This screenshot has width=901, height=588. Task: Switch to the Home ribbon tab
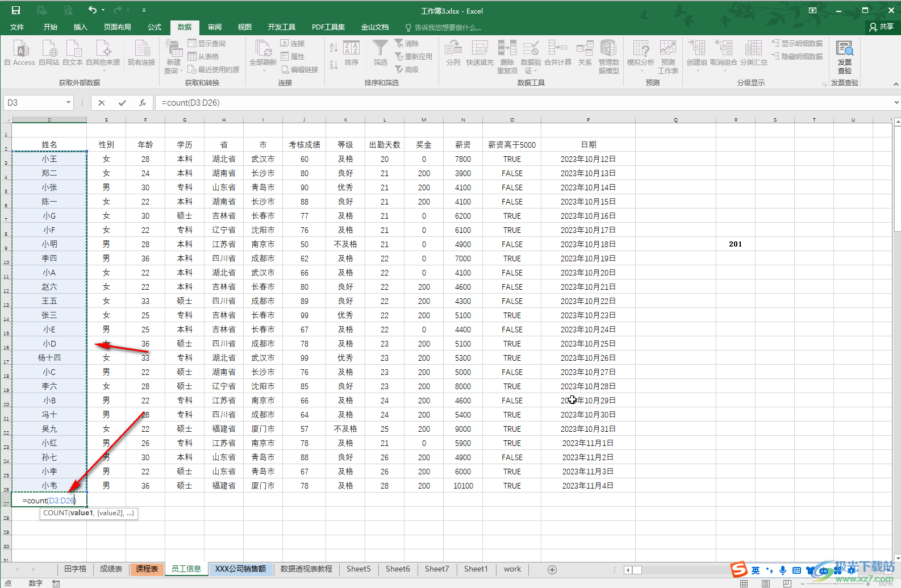51,27
